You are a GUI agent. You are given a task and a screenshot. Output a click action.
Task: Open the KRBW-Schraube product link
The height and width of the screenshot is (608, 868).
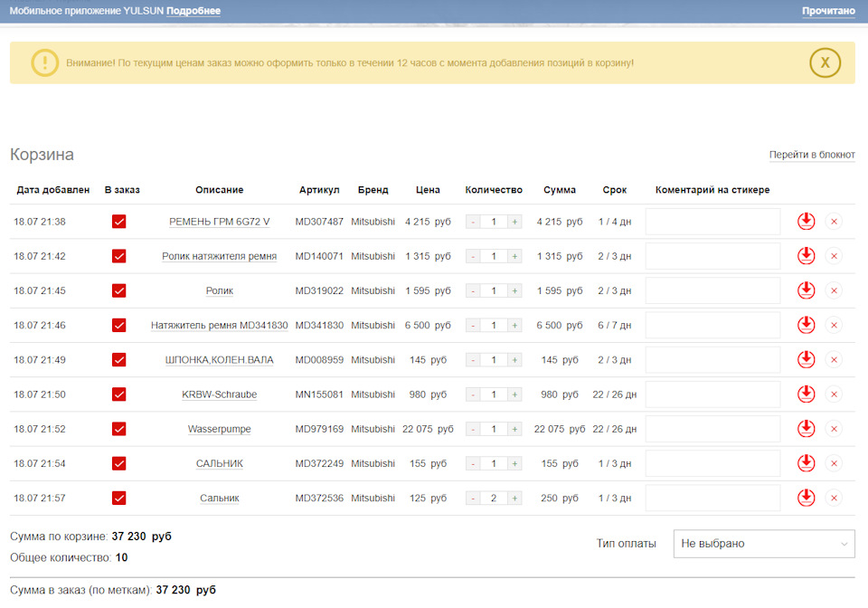219,394
